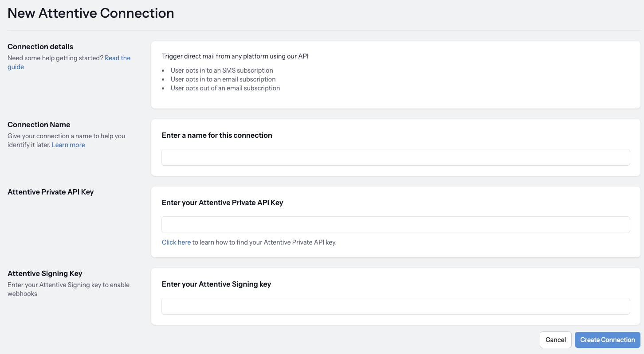Click "Enter your Attentive Private API Key" label
This screenshot has width=644, height=354.
pyautogui.click(x=222, y=202)
